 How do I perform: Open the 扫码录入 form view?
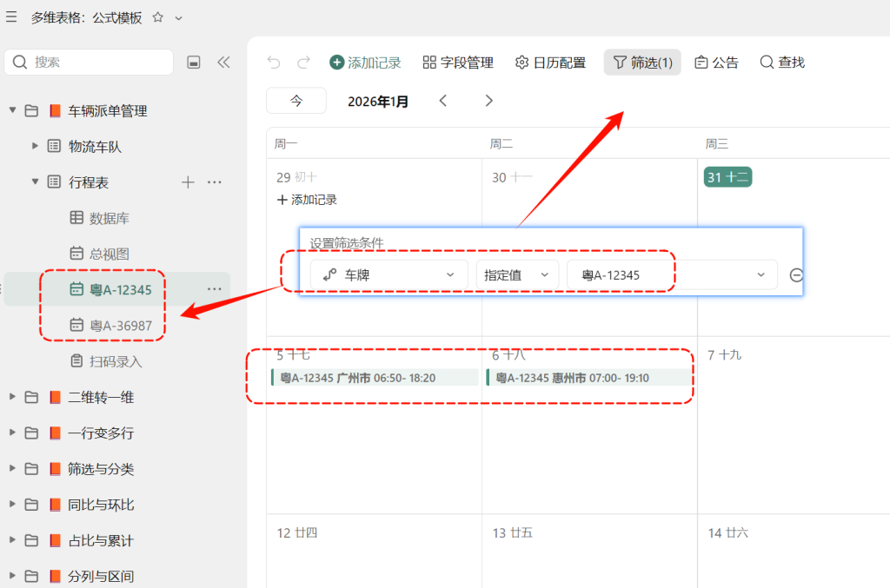pos(106,361)
